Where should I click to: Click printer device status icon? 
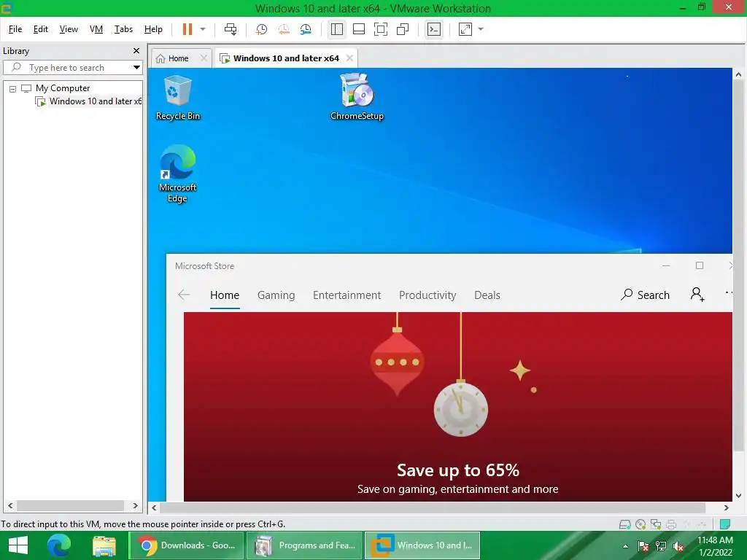(x=671, y=525)
